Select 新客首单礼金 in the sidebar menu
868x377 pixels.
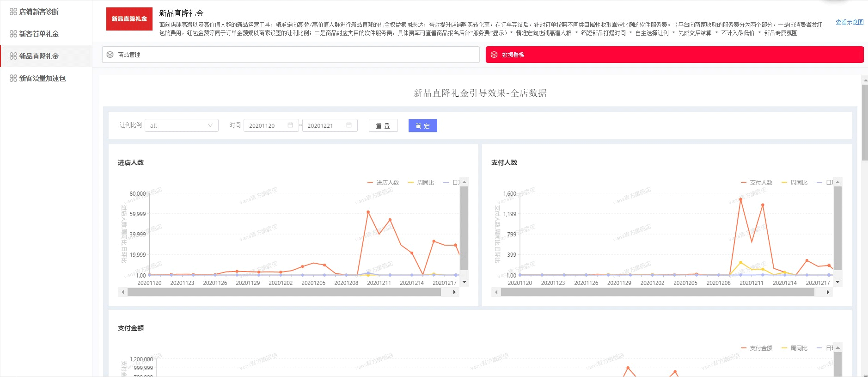click(39, 34)
